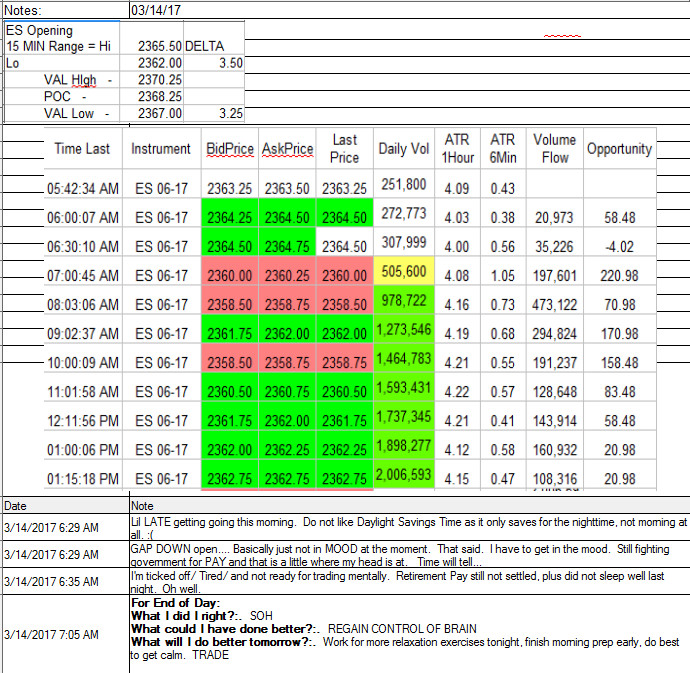The height and width of the screenshot is (673, 690).
Task: Click the daily volume 1,273,546
Action: click(x=404, y=329)
